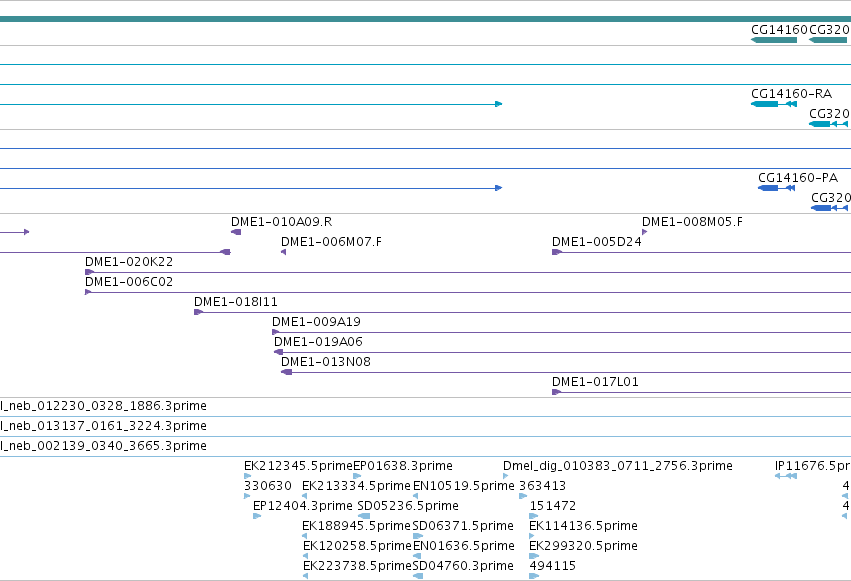Select the cyan transcript arrowhead ending mid-track
851x581 pixels.
pos(499,104)
